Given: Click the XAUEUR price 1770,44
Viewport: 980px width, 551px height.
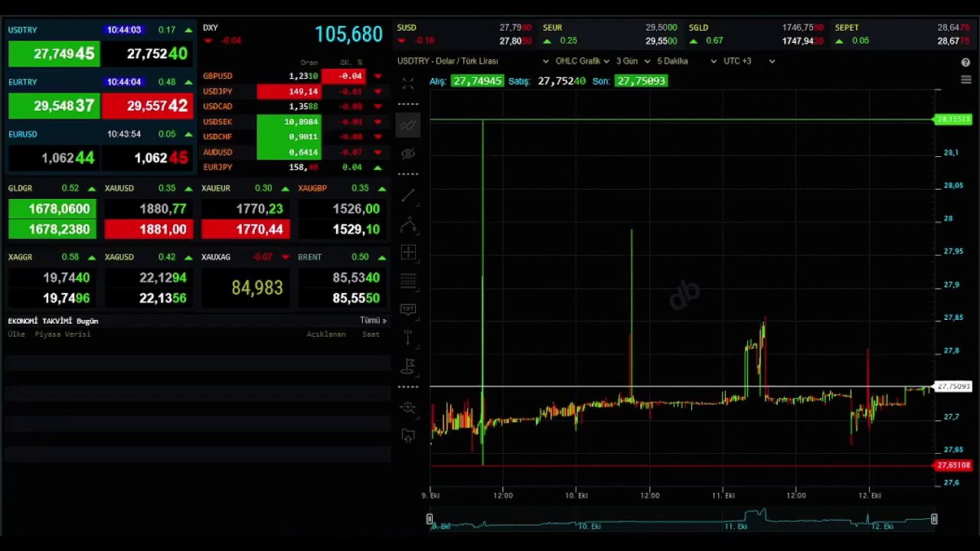Looking at the screenshot, I should pyautogui.click(x=246, y=229).
